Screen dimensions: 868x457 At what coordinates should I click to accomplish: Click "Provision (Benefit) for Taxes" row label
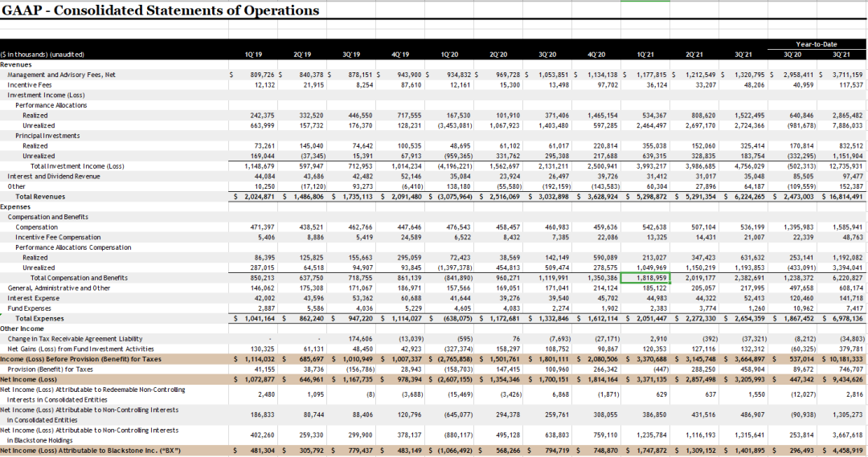coord(50,369)
